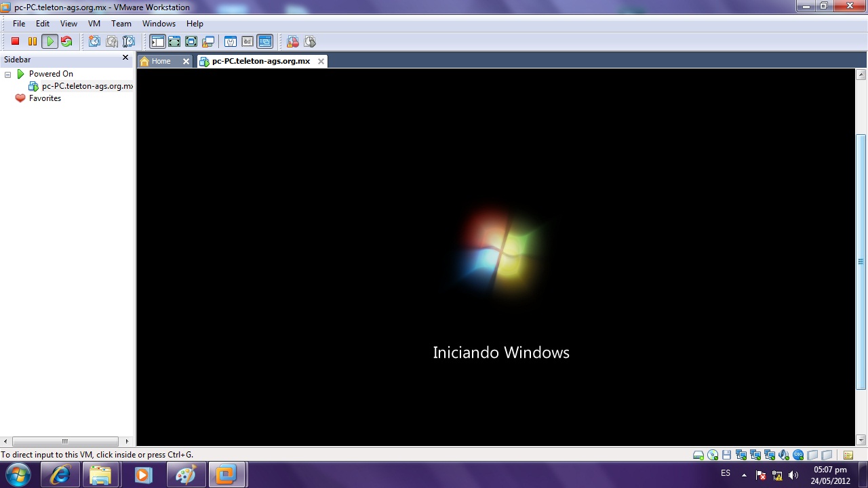Select Powered On in the sidebar
Image resolution: width=868 pixels, height=488 pixels.
pyautogui.click(x=51, y=74)
